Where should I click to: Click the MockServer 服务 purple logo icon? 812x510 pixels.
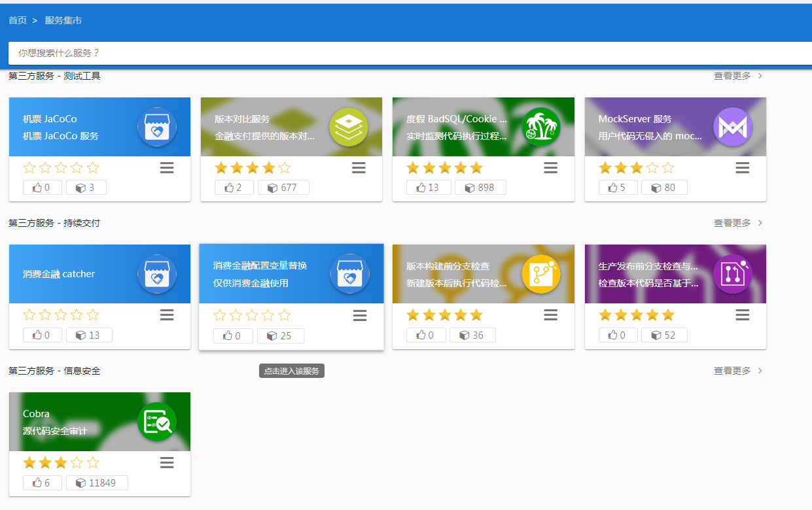(733, 127)
